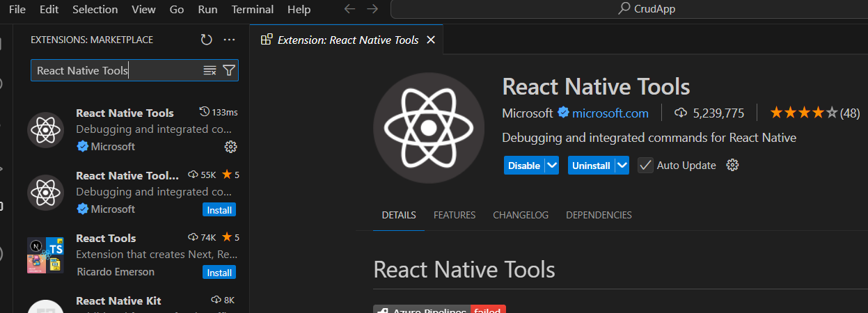Image resolution: width=868 pixels, height=313 pixels.
Task: Close the Extension: React Native Tools tab
Action: (x=430, y=40)
